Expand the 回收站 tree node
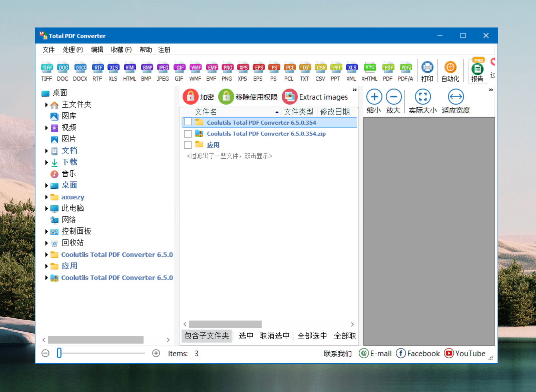 [x=46, y=243]
